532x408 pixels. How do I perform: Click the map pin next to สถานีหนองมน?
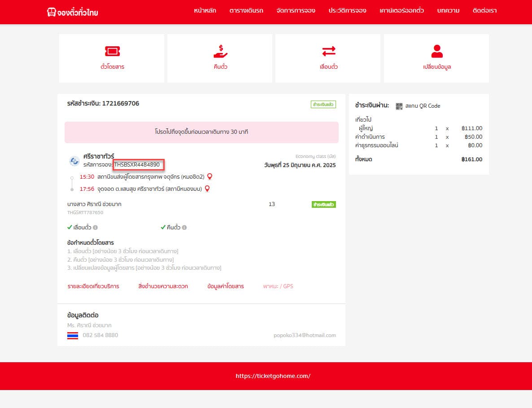207,189
